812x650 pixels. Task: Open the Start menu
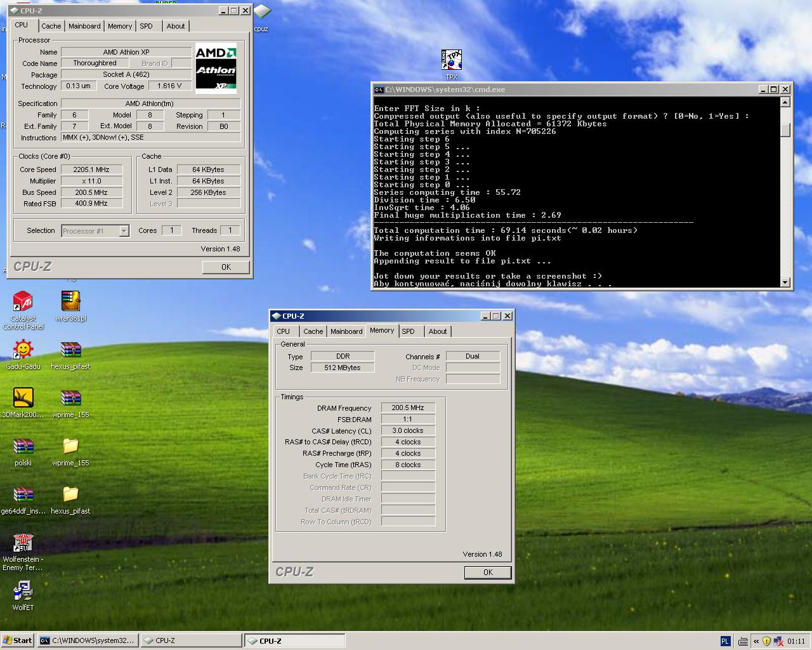[x=18, y=640]
